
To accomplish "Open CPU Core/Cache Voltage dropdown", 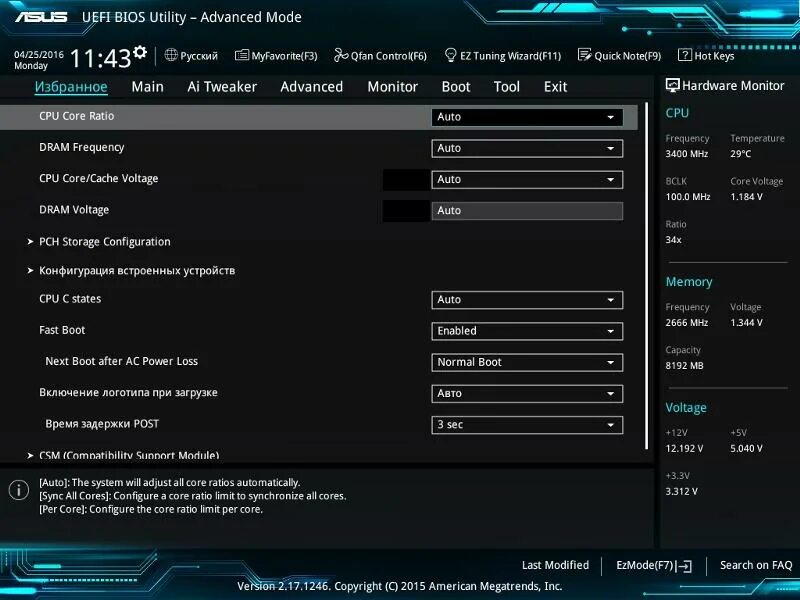I will 527,180.
